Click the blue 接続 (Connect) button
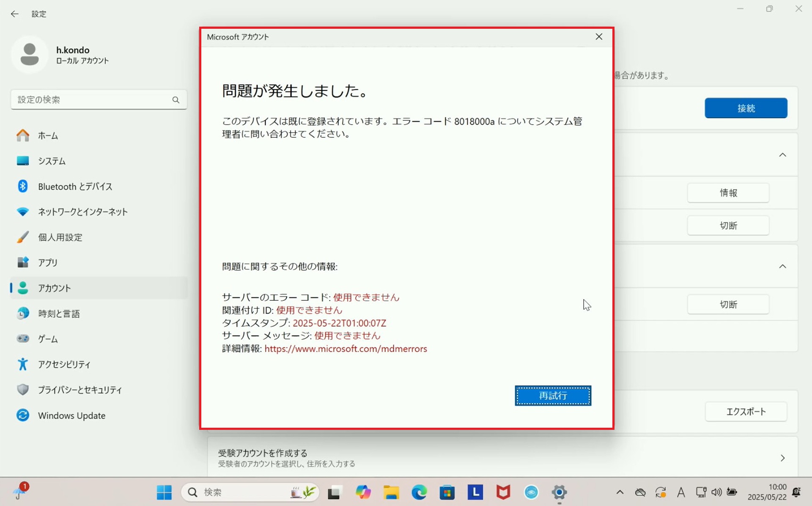This screenshot has height=506, width=812. pyautogui.click(x=746, y=108)
